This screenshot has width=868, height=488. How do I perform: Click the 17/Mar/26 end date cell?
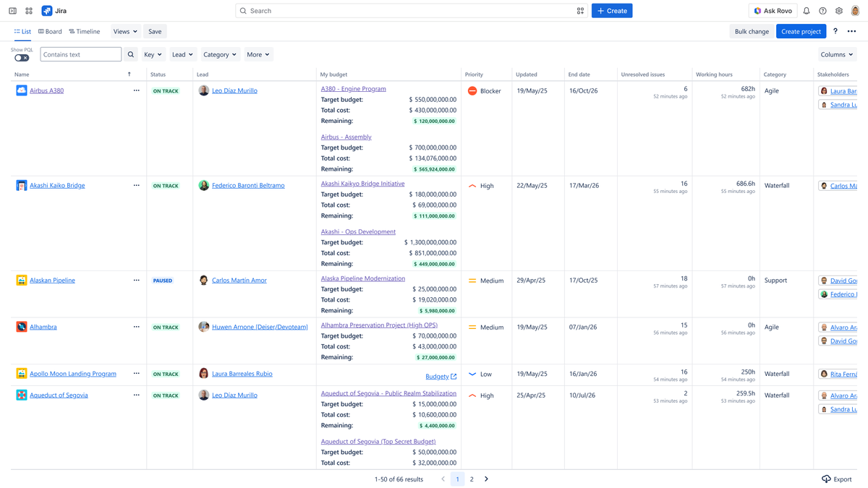[585, 186]
